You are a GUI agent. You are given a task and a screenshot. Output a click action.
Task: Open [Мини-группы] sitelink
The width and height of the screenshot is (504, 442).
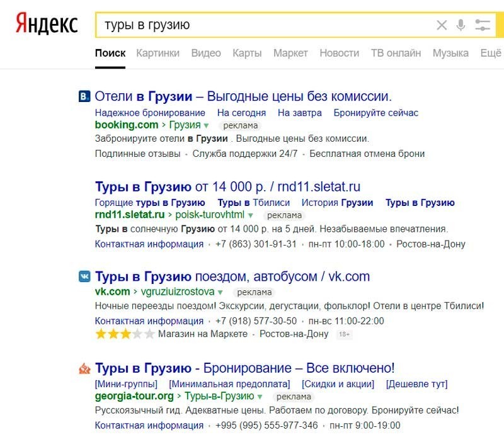(x=126, y=384)
